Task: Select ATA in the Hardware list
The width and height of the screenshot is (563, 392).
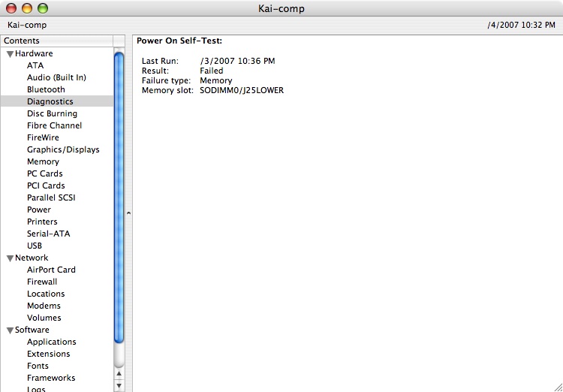Action: [35, 65]
